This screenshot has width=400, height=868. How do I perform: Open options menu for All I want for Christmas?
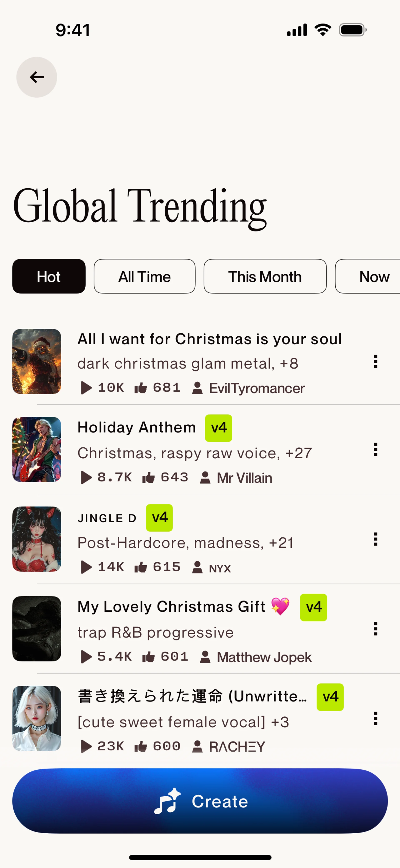(x=375, y=362)
